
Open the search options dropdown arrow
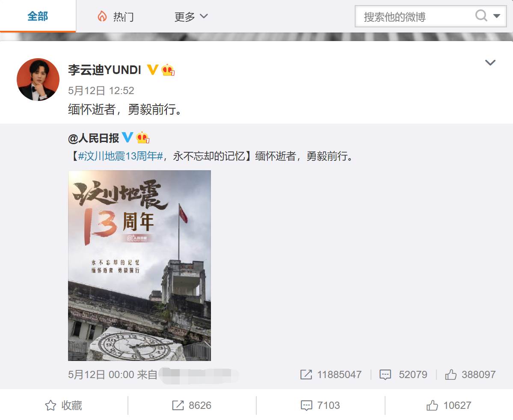[x=497, y=16]
